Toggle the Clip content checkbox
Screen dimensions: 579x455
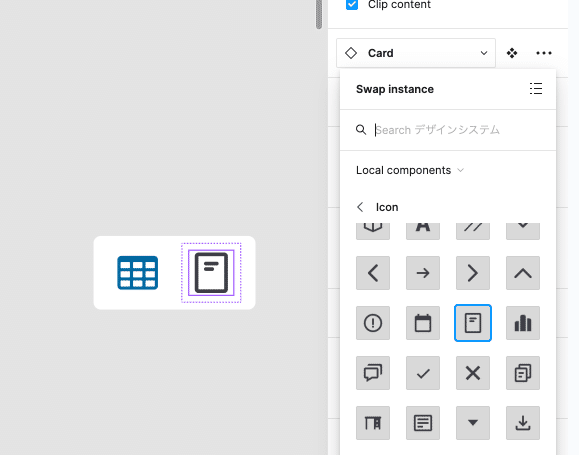pyautogui.click(x=352, y=5)
